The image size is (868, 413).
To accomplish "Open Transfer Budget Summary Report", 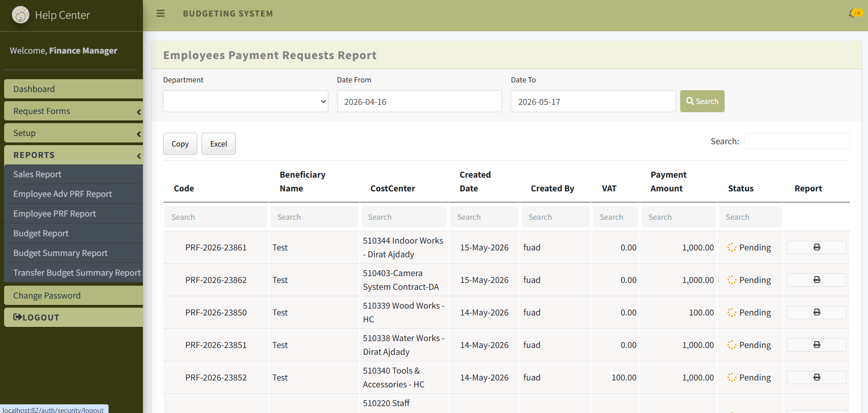I will pyautogui.click(x=73, y=272).
